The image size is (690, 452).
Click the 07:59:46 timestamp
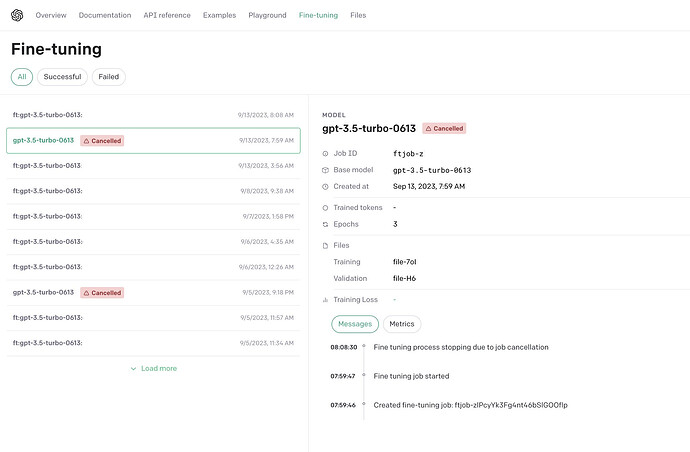tap(343, 405)
